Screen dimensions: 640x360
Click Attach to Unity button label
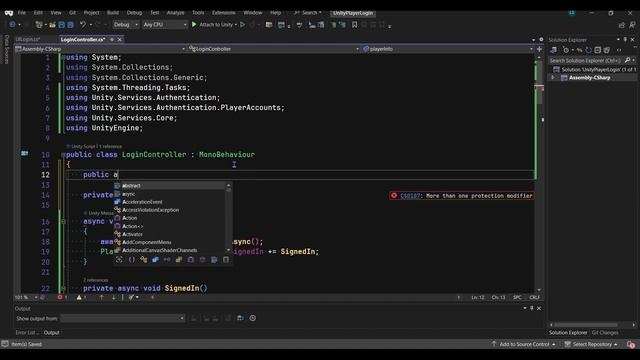click(216, 24)
